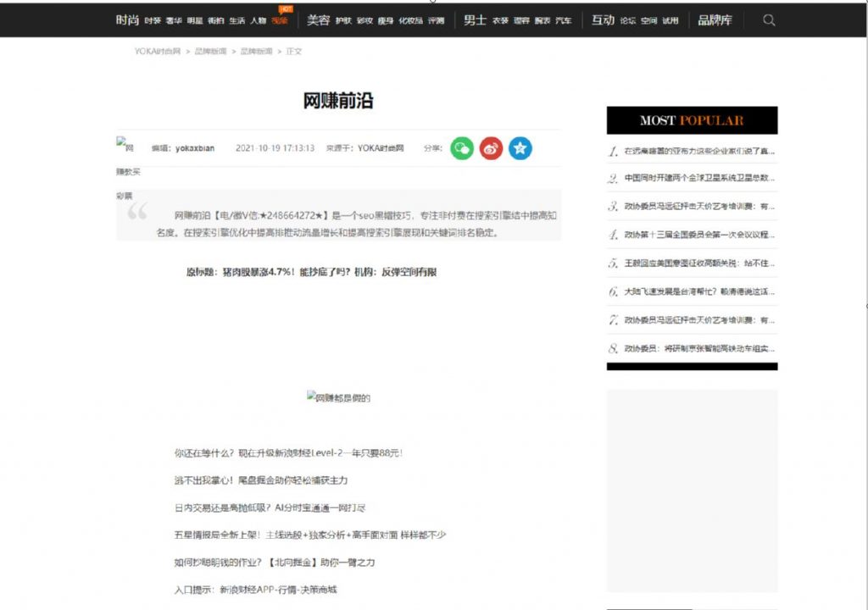Image resolution: width=868 pixels, height=610 pixels.
Task: Open search with the magnifier icon
Action: (768, 19)
